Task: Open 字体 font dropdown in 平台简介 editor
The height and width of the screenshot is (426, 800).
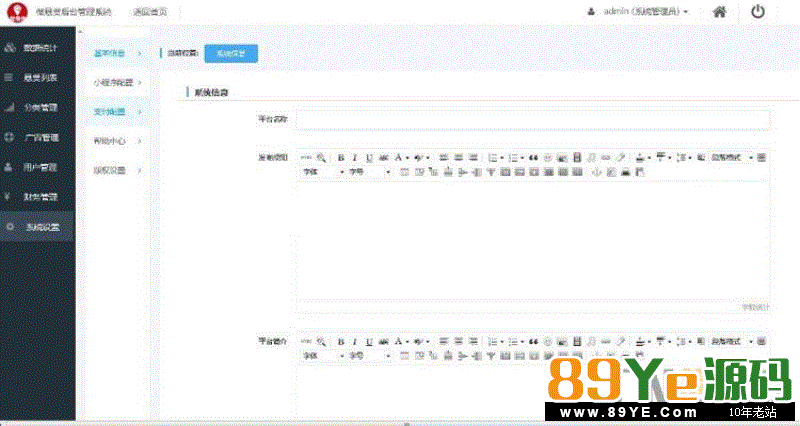Action: 324,356
